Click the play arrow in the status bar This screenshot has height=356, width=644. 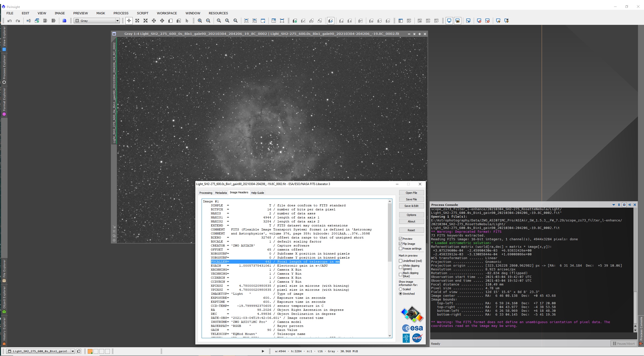pyautogui.click(x=263, y=351)
